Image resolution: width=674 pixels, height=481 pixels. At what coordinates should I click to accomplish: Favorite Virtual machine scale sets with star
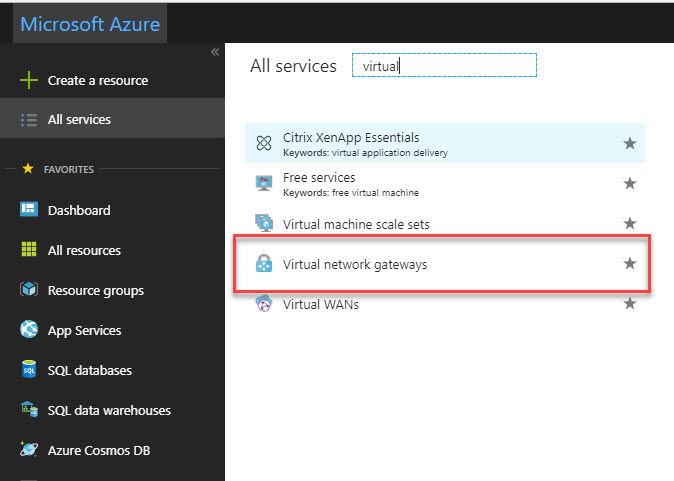[630, 223]
